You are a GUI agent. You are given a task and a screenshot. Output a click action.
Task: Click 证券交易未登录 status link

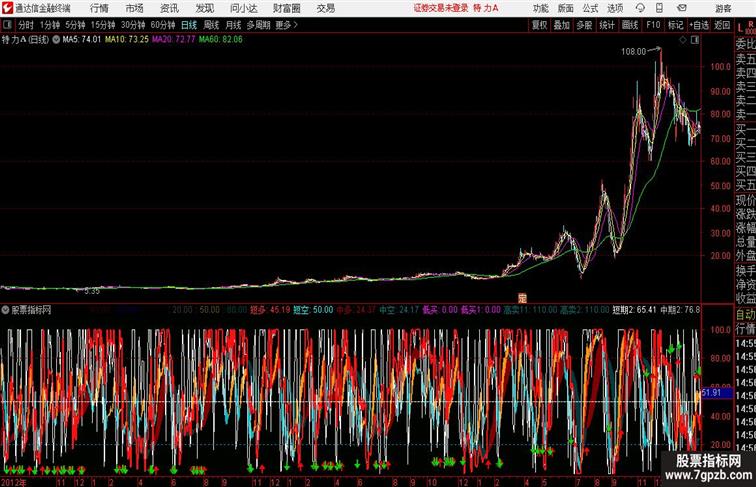click(441, 8)
